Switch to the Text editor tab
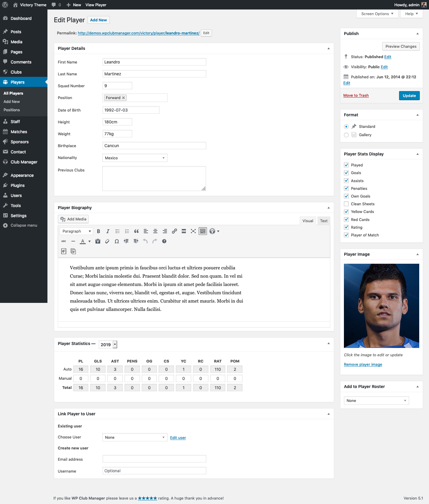Screen dimensions: 429x504 click(324, 221)
